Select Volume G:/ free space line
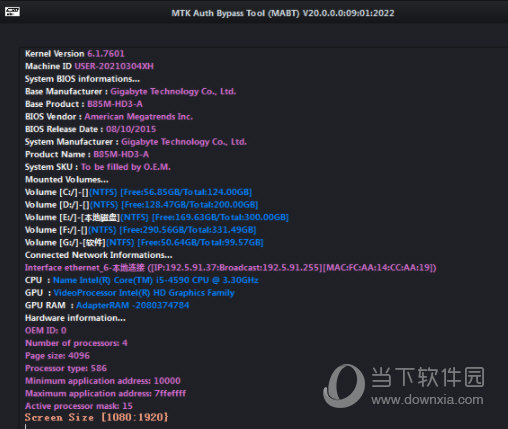This screenshot has width=508, height=429. click(144, 242)
